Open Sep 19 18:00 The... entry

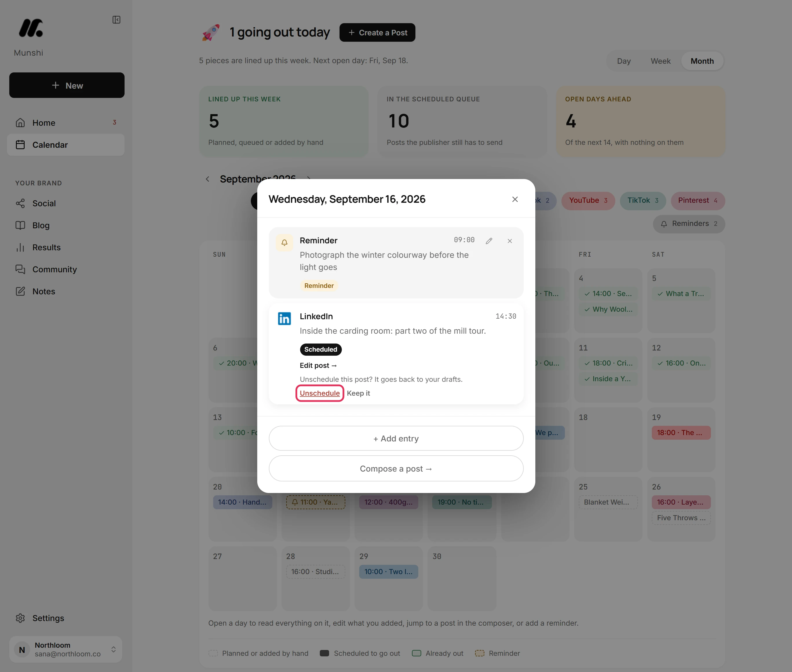681,433
